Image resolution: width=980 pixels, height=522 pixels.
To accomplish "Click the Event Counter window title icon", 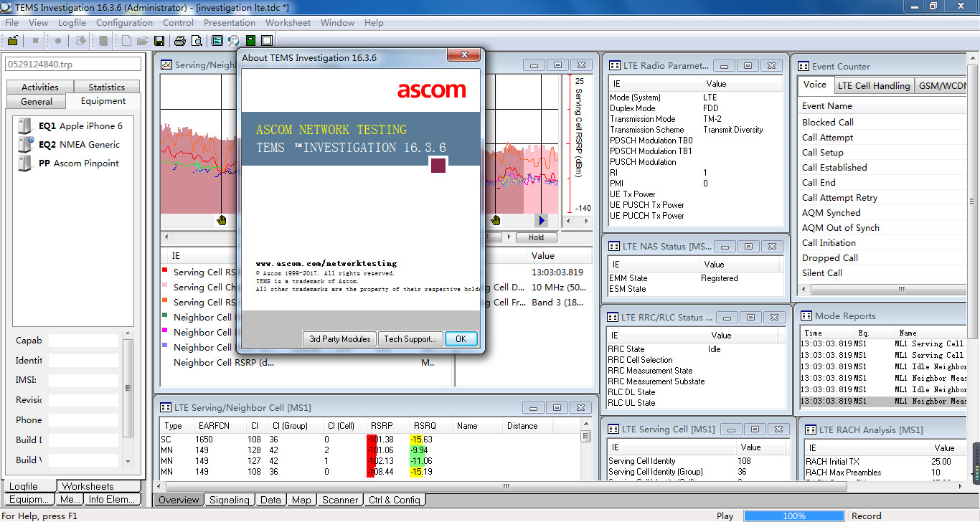I will 804,66.
